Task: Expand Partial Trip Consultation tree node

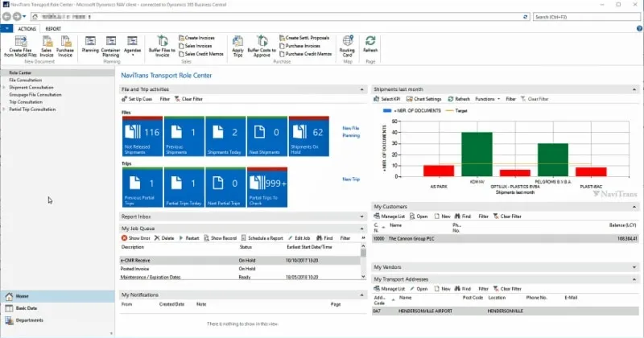Action: (x=4, y=109)
